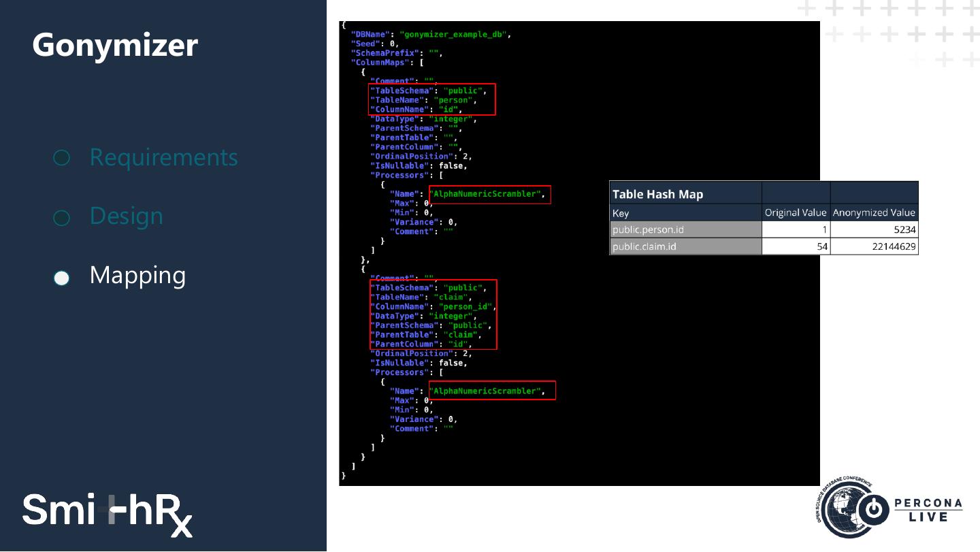Click the "TableName": "claim" line

point(421,297)
